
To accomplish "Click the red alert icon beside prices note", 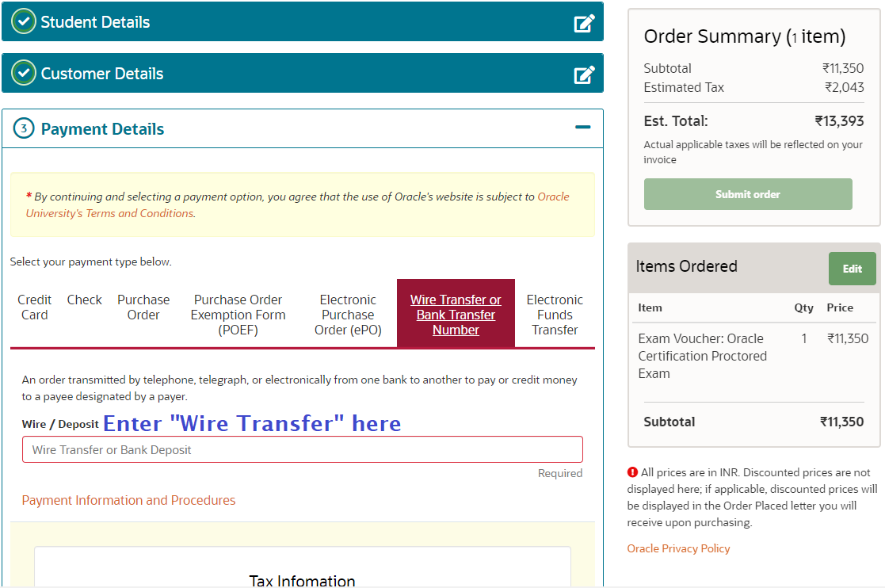I will (x=633, y=472).
